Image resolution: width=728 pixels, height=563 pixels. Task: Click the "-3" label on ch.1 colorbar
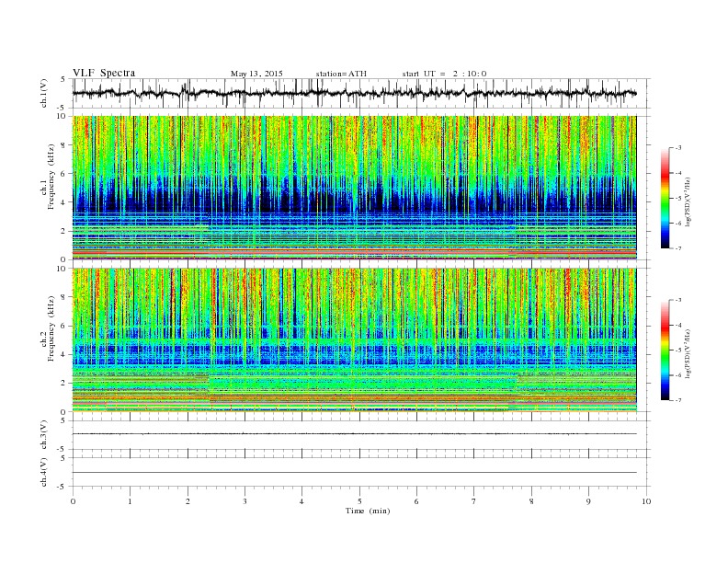pos(677,148)
